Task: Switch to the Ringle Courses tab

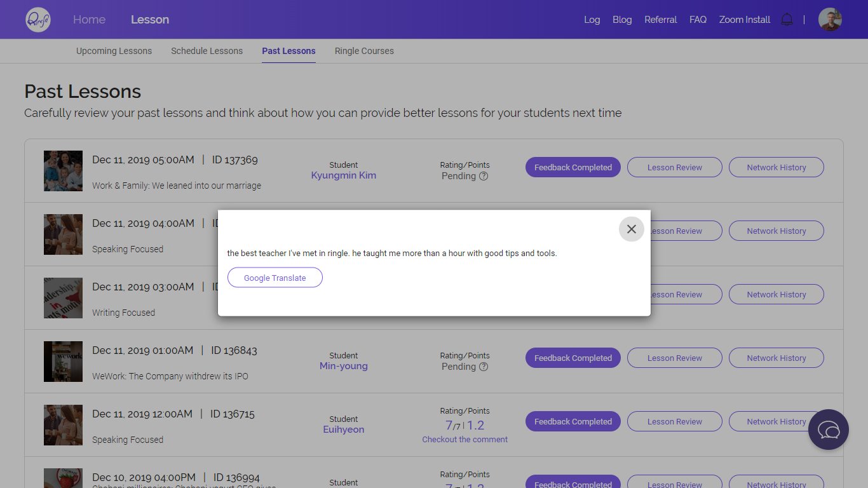Action: pyautogui.click(x=364, y=51)
